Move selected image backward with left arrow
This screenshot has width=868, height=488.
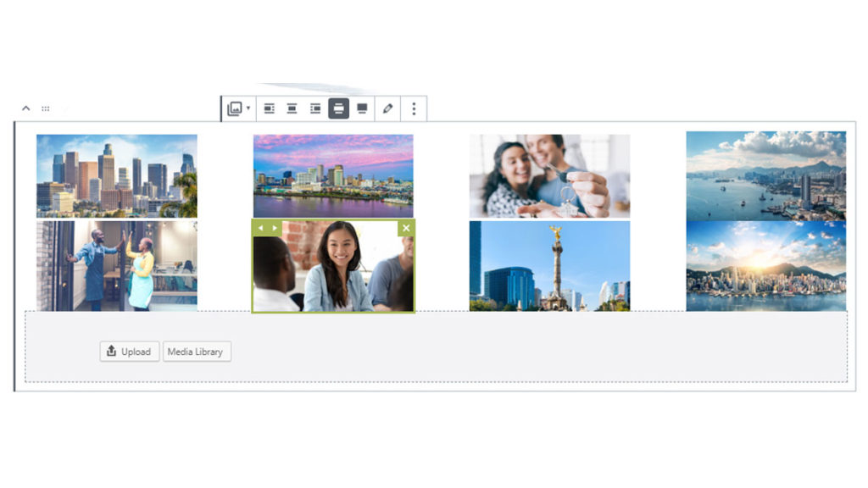(x=261, y=228)
